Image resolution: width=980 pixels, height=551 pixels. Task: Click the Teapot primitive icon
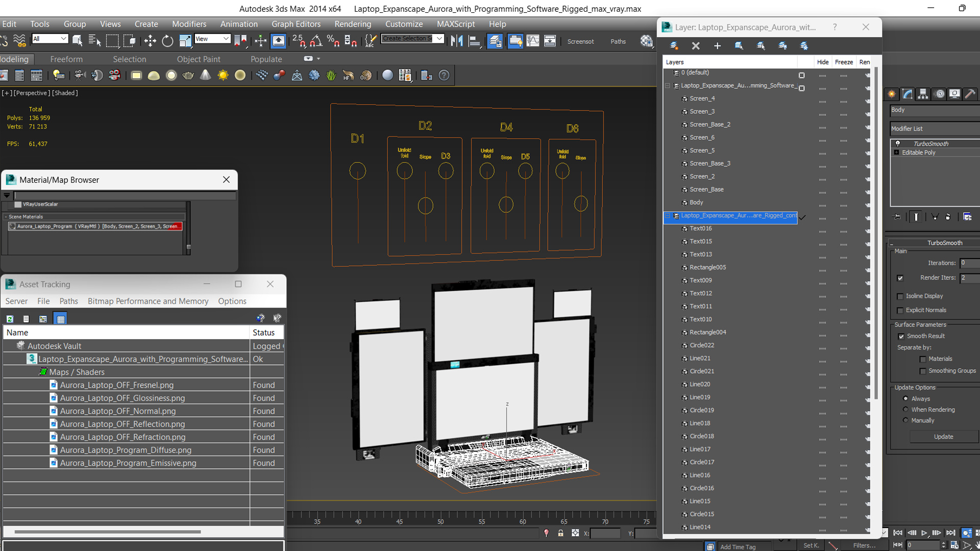point(188,76)
